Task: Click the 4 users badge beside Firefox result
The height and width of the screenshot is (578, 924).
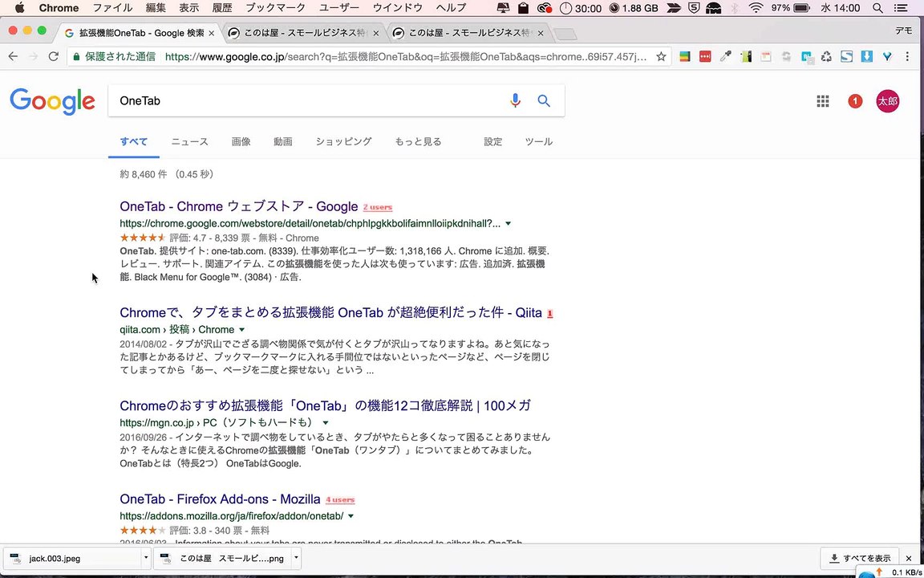Action: click(x=340, y=500)
